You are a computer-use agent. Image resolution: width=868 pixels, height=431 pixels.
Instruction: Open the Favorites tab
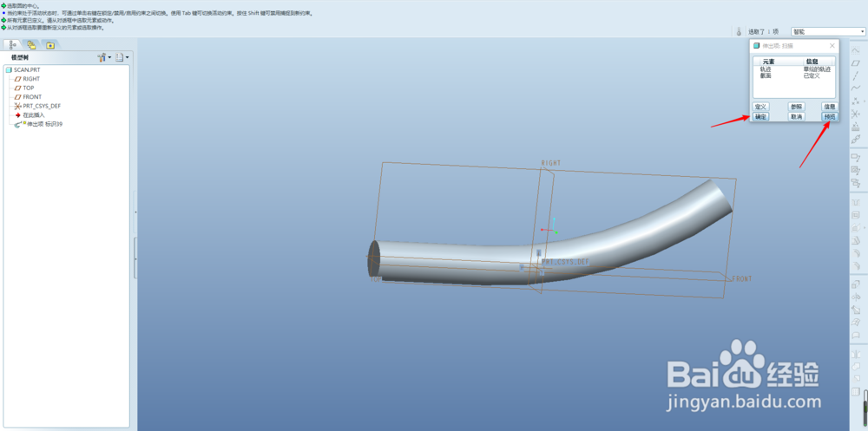point(50,44)
